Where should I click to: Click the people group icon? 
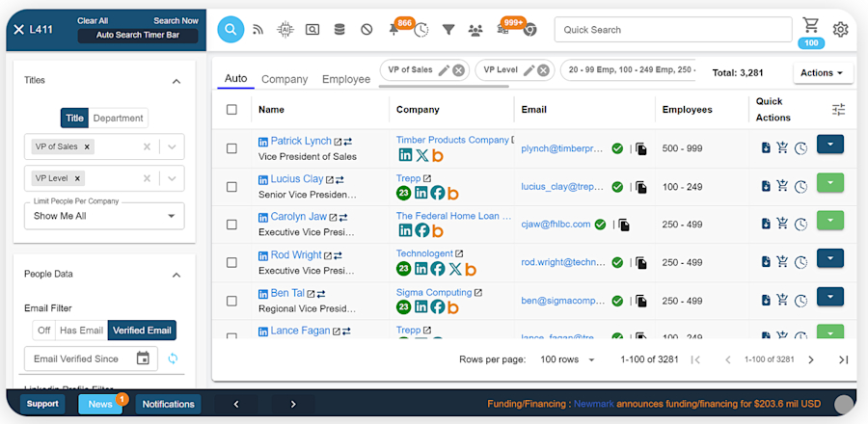coord(475,31)
